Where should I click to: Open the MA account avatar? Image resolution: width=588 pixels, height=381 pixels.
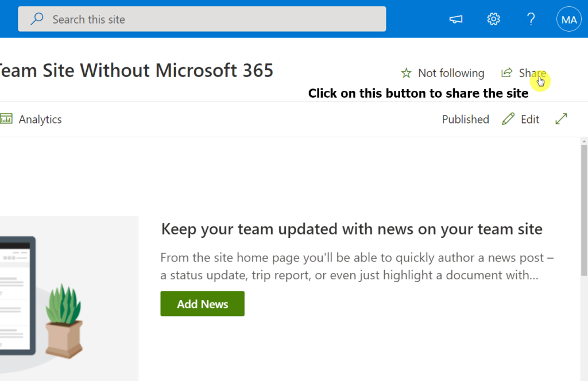569,19
